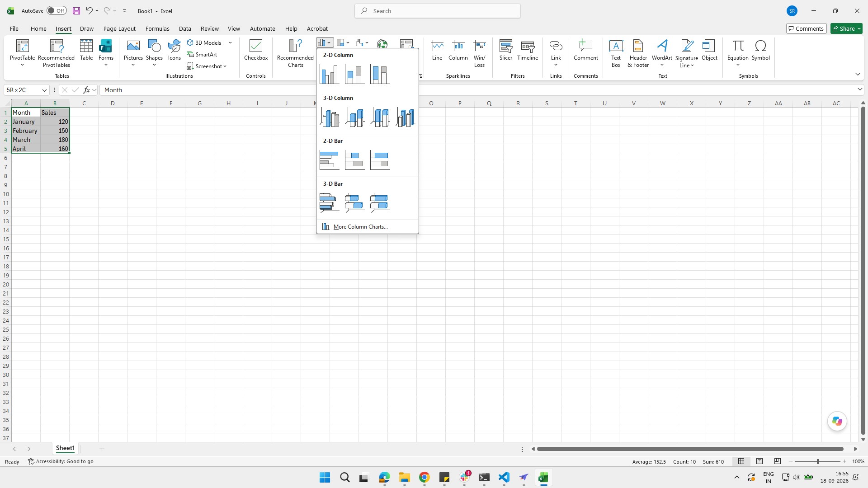868x488 pixels.
Task: Insert a Checkbox control
Action: coord(256,50)
